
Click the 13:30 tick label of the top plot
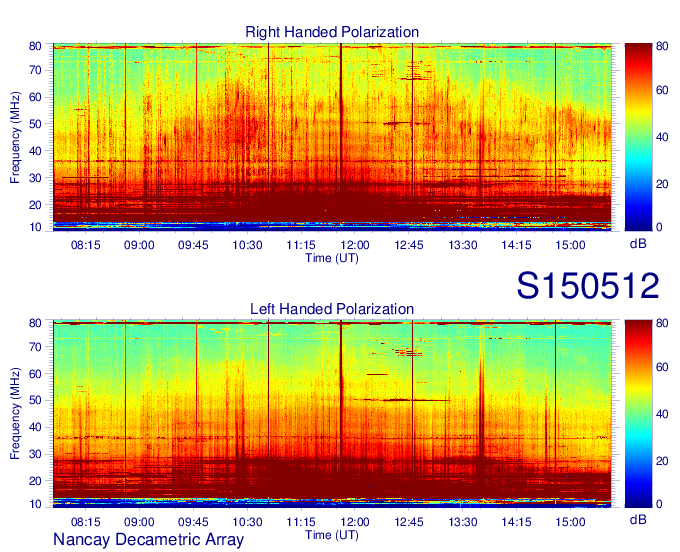[x=463, y=245]
